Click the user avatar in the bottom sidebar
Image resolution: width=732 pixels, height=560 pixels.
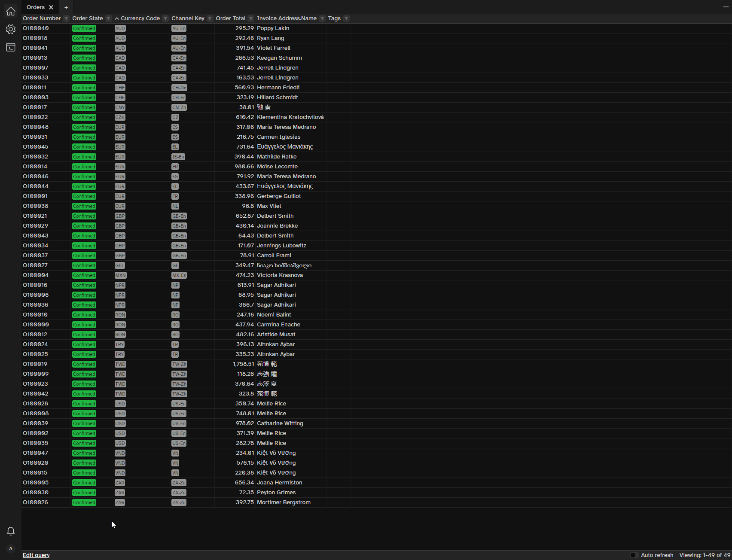pyautogui.click(x=10, y=548)
